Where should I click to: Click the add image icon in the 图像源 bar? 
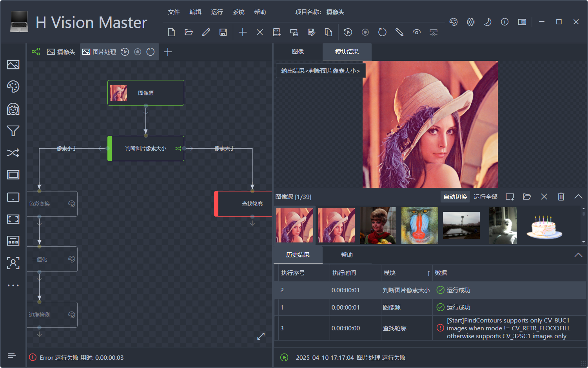point(510,197)
